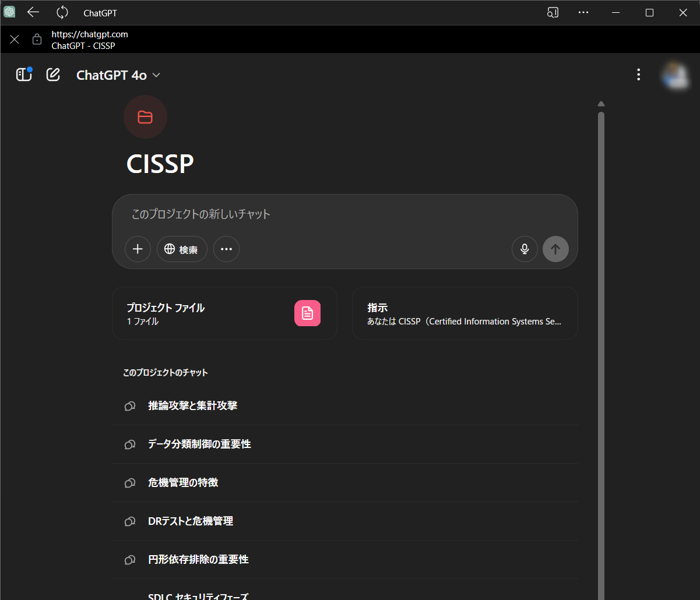
Task: Click chat bubble icon beside 推論攻撃と集計攻撃
Action: pyautogui.click(x=130, y=406)
